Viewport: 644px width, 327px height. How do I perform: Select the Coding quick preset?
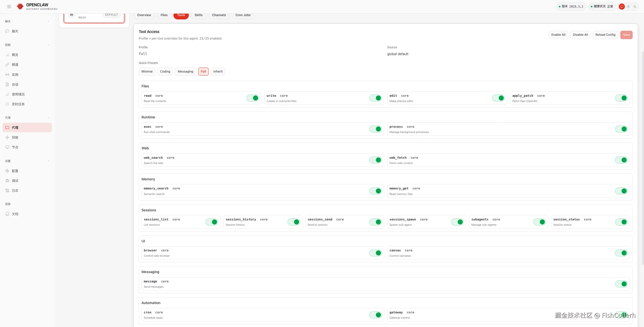pyautogui.click(x=165, y=72)
